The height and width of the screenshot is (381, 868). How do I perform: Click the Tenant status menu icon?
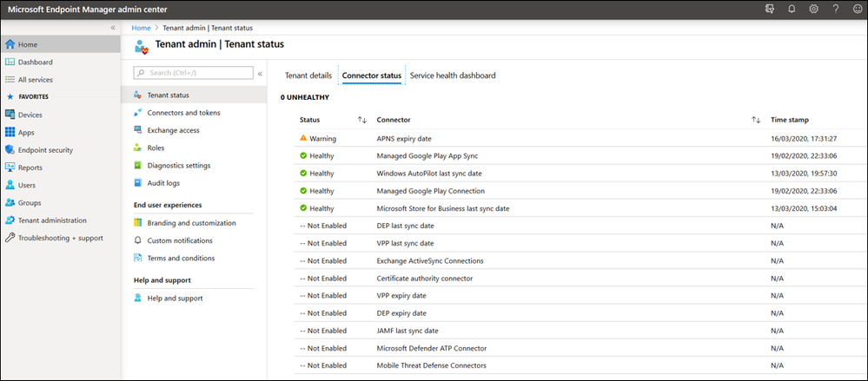138,95
